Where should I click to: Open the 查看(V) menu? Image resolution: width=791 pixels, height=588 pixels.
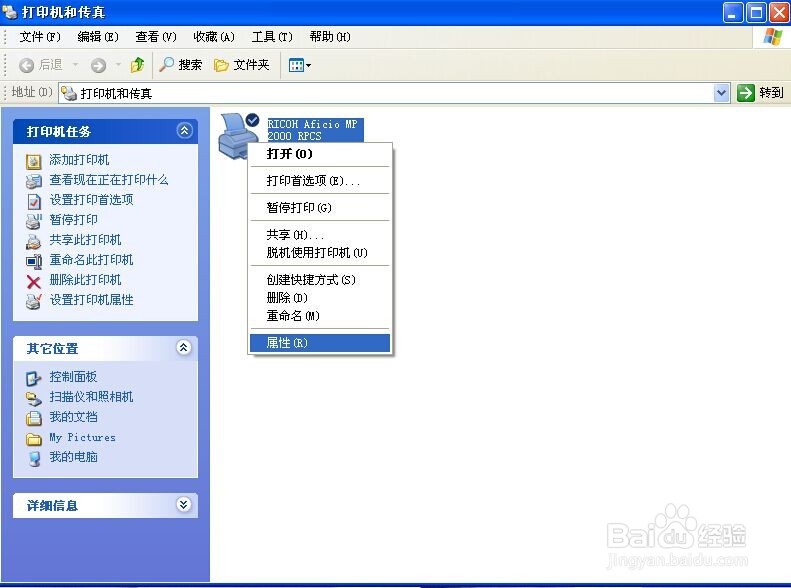tap(156, 37)
